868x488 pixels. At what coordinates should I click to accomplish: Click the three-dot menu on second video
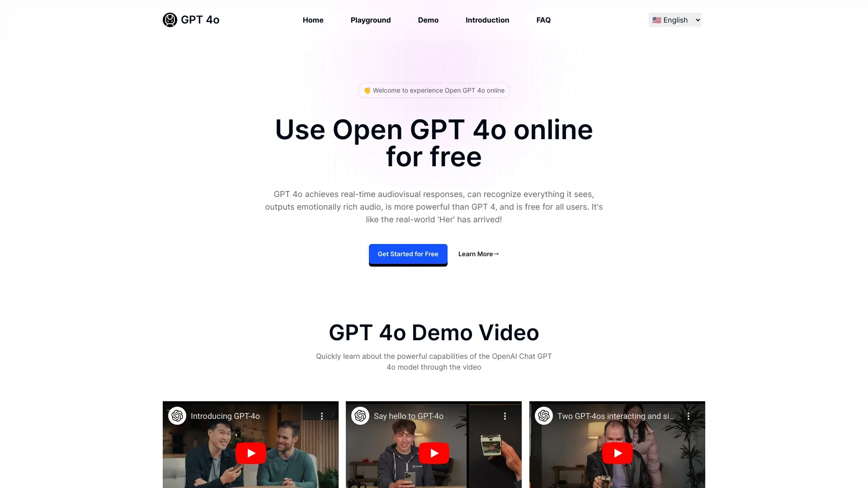tap(505, 416)
